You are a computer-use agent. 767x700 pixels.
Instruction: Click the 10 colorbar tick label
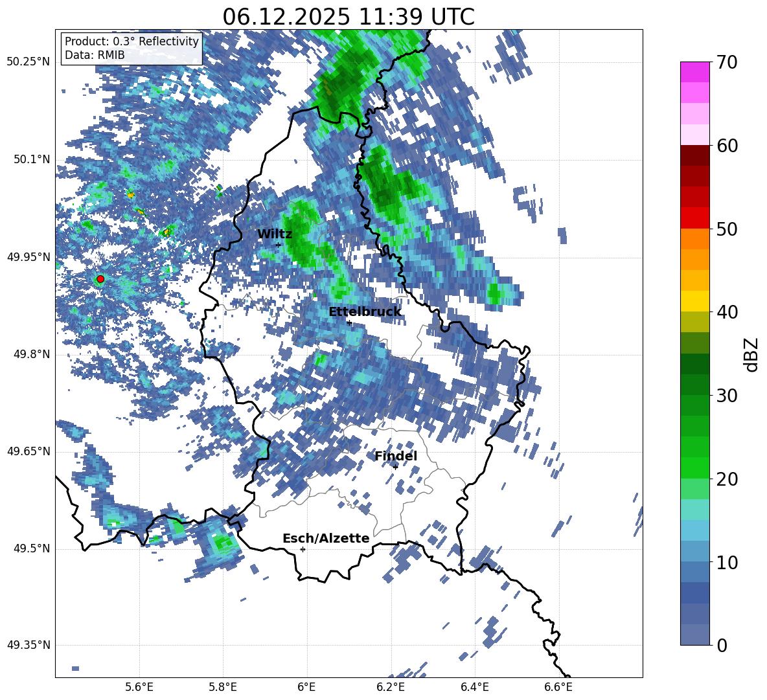pos(727,562)
